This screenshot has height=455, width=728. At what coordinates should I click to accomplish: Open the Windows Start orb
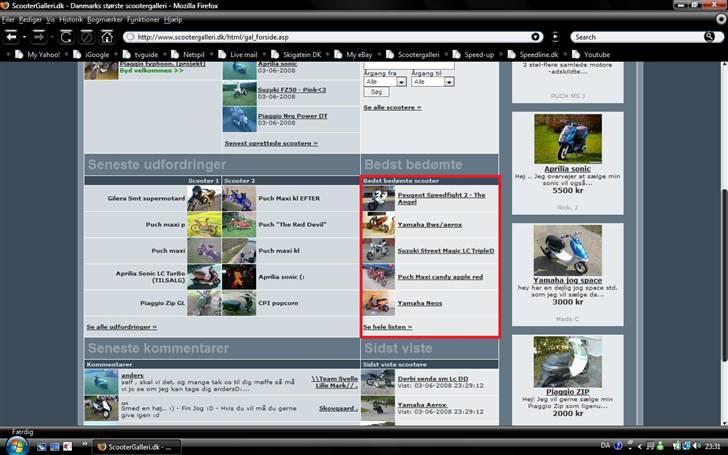click(13, 445)
